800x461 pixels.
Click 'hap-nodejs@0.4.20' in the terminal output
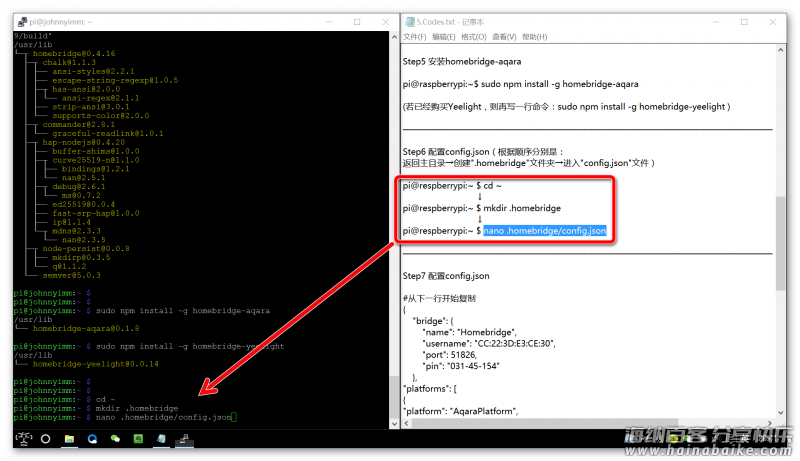(84, 142)
